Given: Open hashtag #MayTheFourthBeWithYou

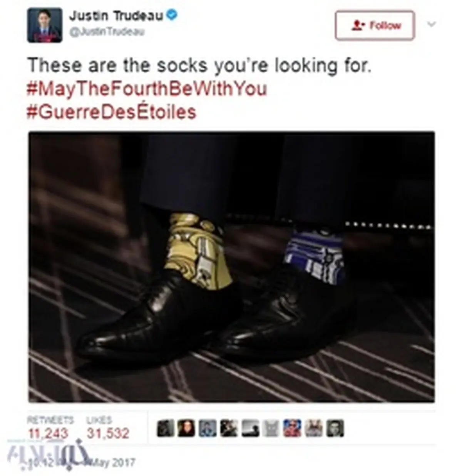Looking at the screenshot, I should coord(147,89).
